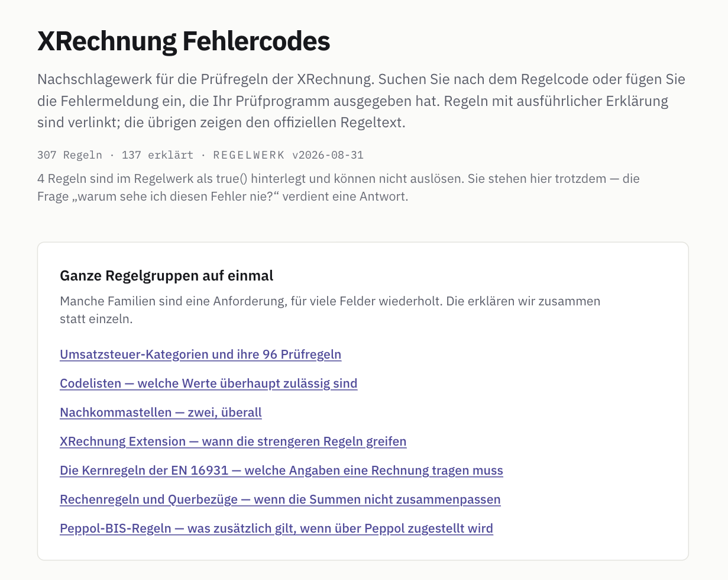Click the 'Ganze Regelgruppen auf einmal' heading
Image resolution: width=728 pixels, height=580 pixels.
pos(166,276)
